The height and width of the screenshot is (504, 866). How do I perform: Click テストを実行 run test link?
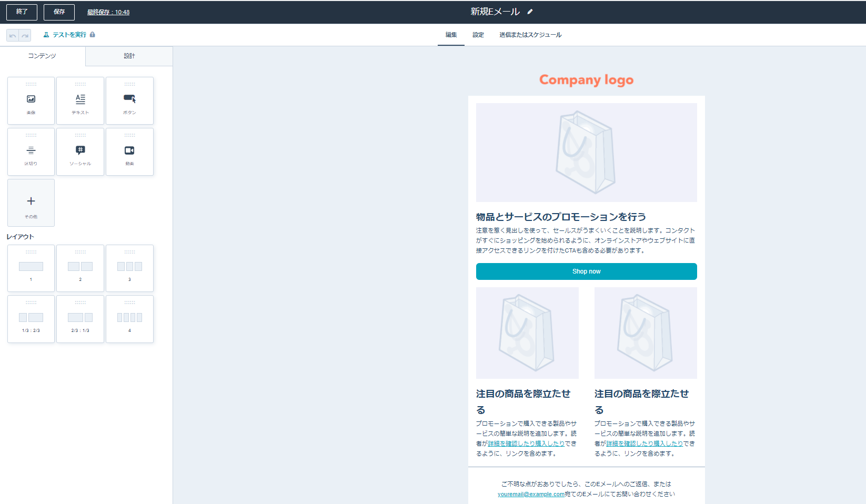coord(65,35)
